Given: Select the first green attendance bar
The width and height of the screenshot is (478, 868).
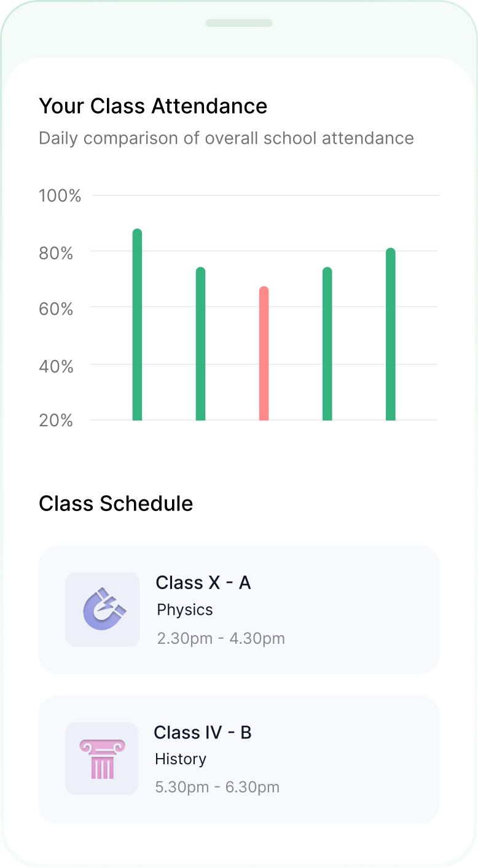Looking at the screenshot, I should pyautogui.click(x=137, y=325).
